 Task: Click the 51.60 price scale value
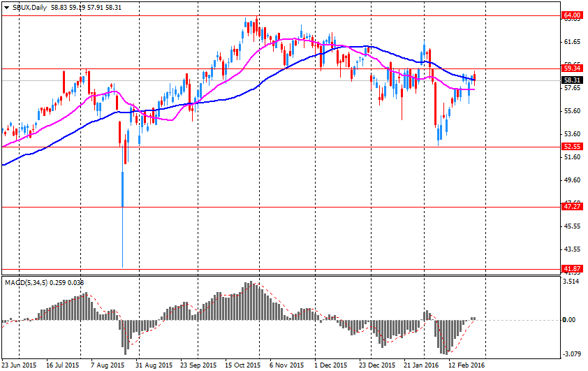click(x=572, y=157)
